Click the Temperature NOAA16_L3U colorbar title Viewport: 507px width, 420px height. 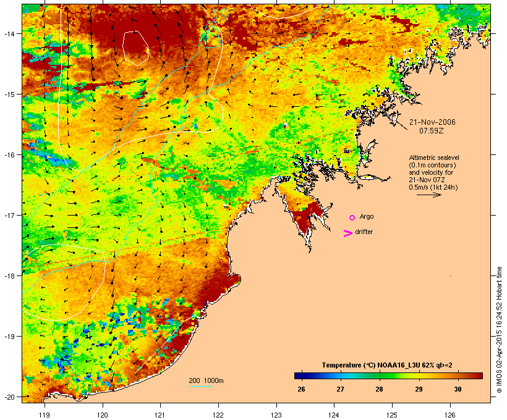(x=387, y=365)
